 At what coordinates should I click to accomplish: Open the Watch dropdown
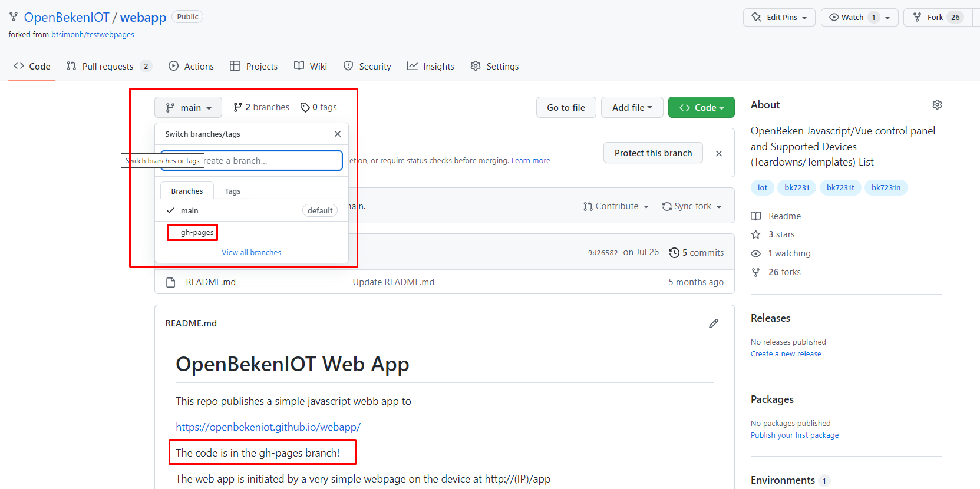[x=859, y=17]
